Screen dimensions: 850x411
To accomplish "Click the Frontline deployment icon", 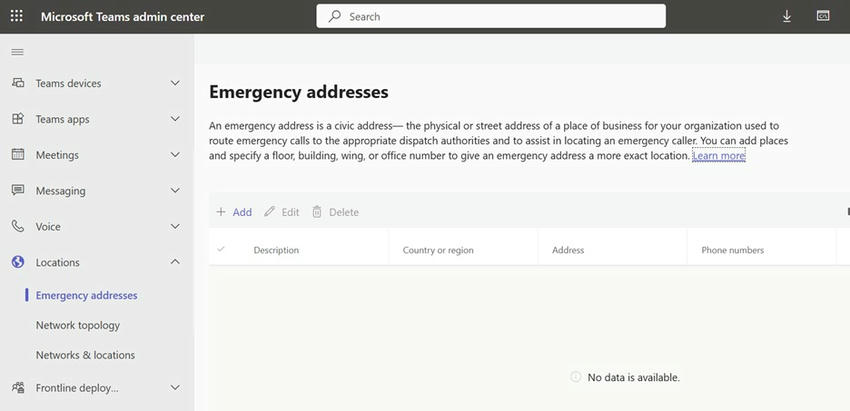I will click(18, 388).
